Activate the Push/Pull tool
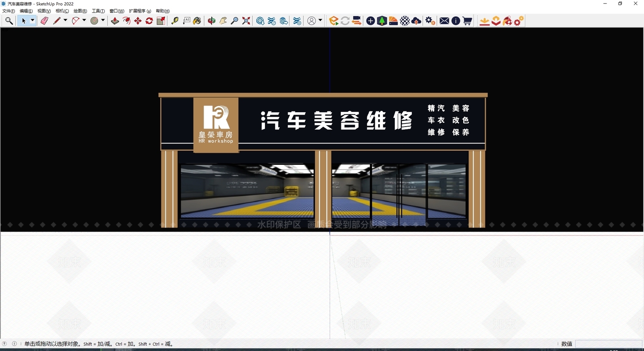The height and width of the screenshot is (351, 644). (115, 21)
